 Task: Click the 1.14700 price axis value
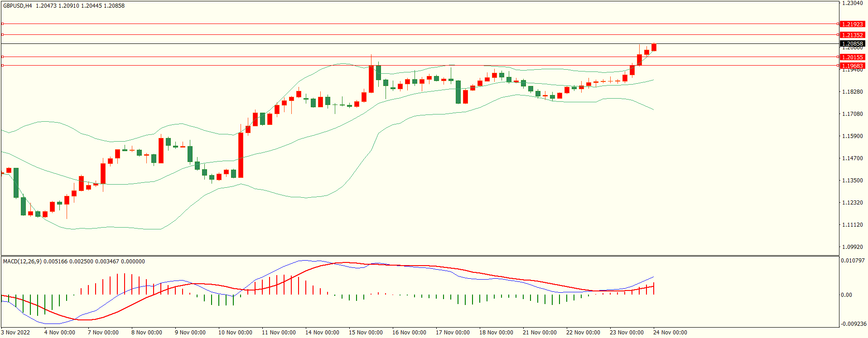(852, 158)
